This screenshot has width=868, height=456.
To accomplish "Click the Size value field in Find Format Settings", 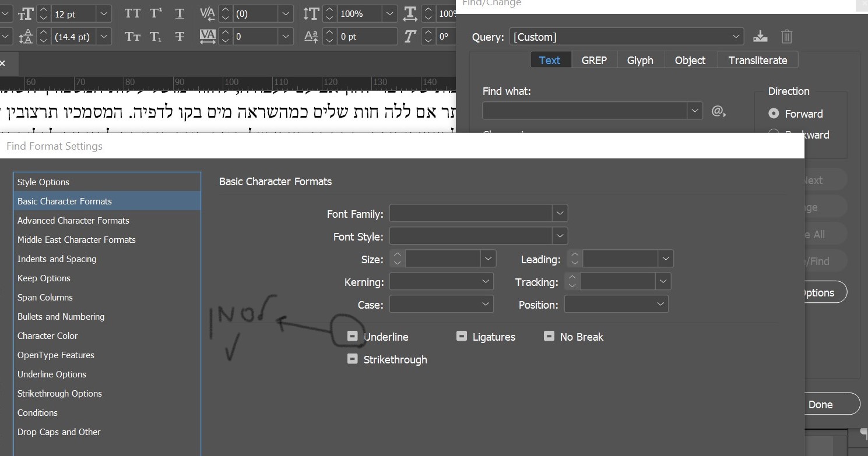I will tap(443, 259).
